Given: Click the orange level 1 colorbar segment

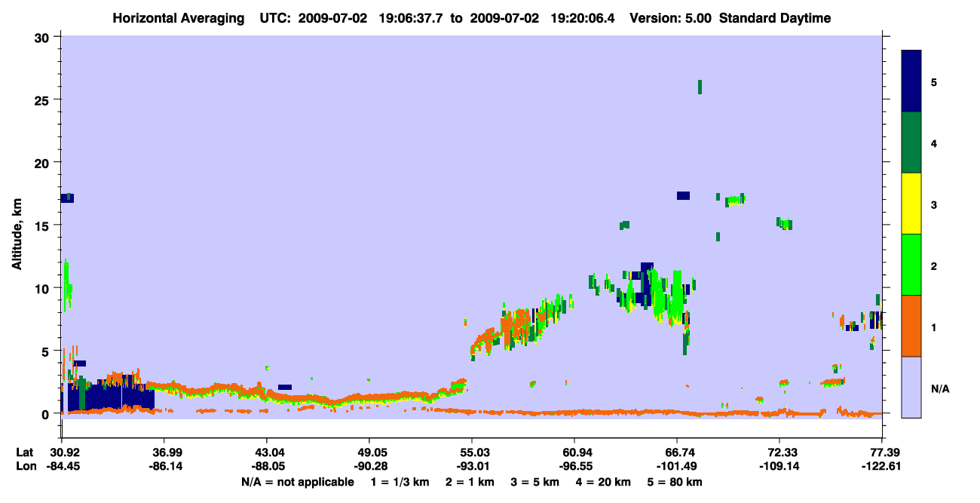Looking at the screenshot, I should coord(911,326).
